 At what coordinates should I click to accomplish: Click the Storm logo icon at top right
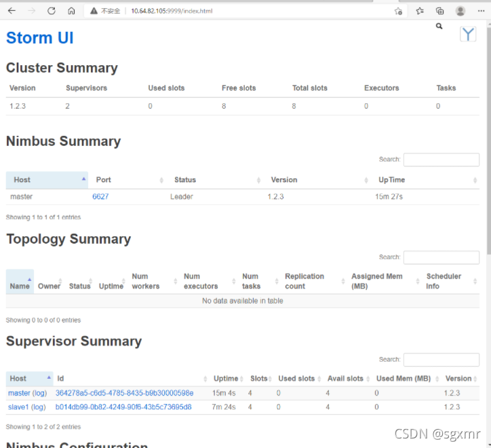[468, 34]
